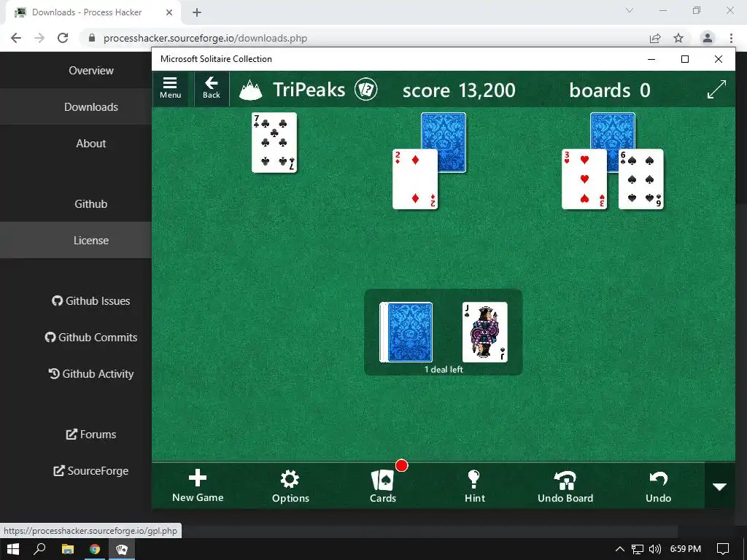Select the 2 of diamonds card
The width and height of the screenshot is (747, 560).
point(415,179)
